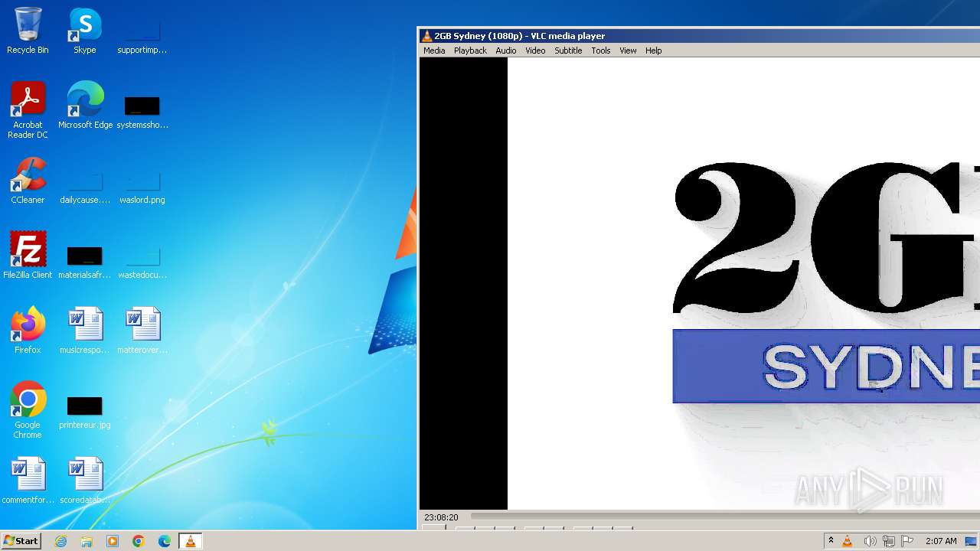The height and width of the screenshot is (551, 980).
Task: Select the commentfor Word document
Action: click(x=28, y=481)
